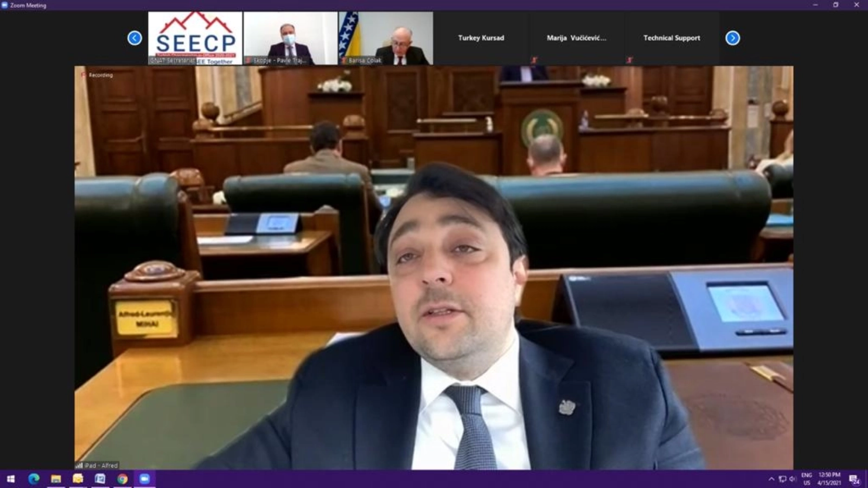Select the Marija Vučićević participant tile

coord(576,38)
